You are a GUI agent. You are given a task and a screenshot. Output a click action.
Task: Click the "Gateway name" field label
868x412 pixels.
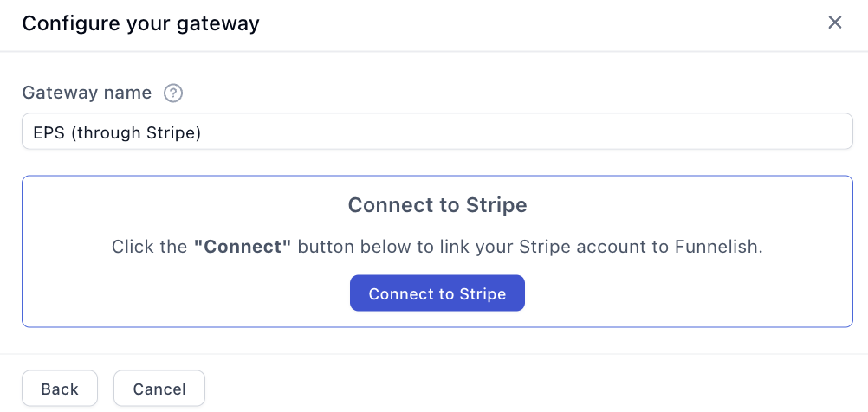[x=87, y=93]
